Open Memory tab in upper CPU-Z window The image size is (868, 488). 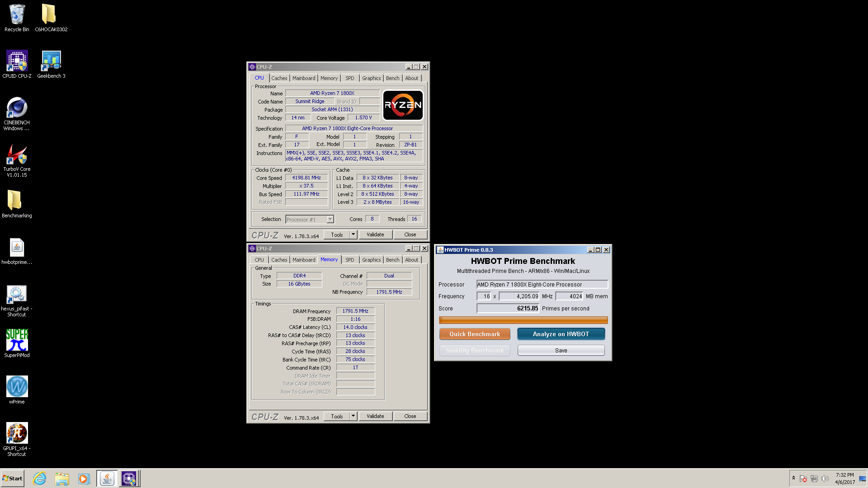tap(329, 78)
